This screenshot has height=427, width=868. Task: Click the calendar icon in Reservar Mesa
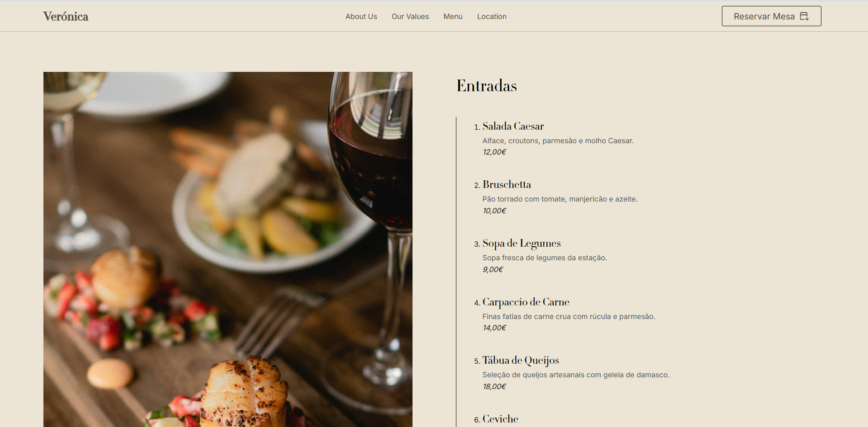click(804, 16)
